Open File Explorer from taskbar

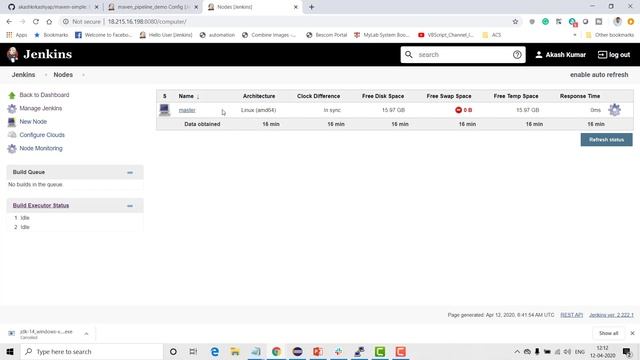(235, 351)
